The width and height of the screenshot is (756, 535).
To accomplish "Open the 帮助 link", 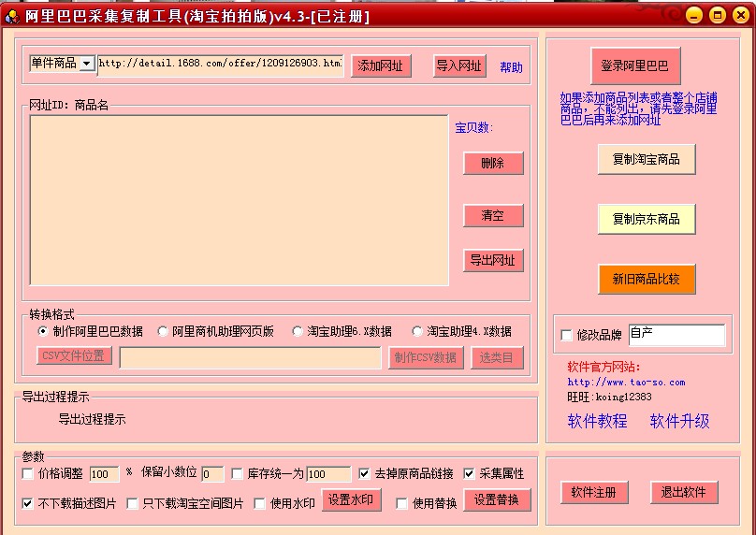I will tap(511, 67).
